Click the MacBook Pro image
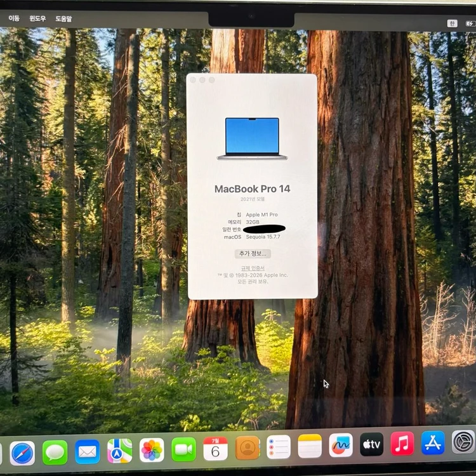476x476 pixels. (x=252, y=138)
